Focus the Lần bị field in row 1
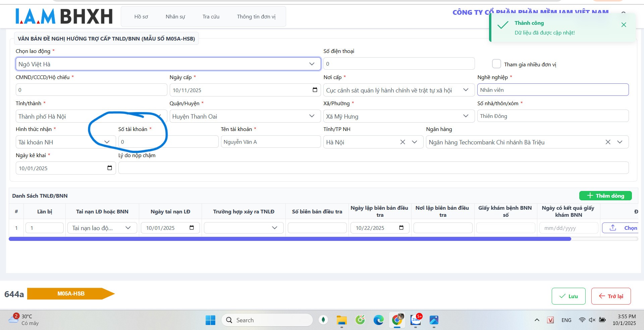The image size is (644, 330). click(x=45, y=228)
